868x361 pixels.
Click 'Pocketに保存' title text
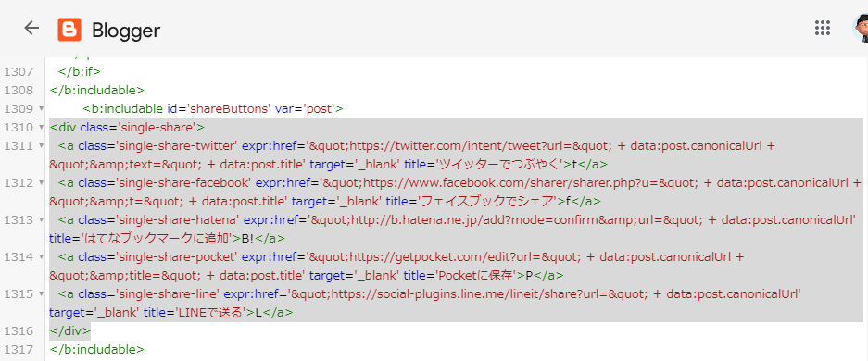[x=476, y=276]
